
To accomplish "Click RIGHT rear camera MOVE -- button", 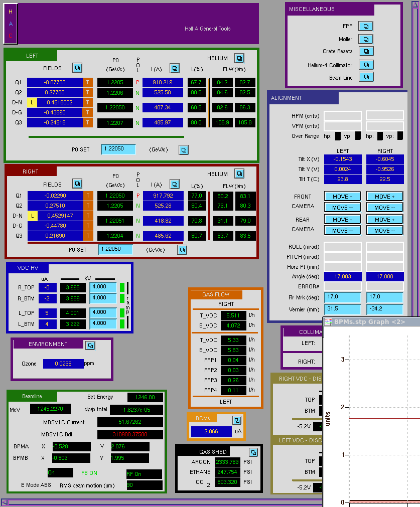I will coord(385,230).
